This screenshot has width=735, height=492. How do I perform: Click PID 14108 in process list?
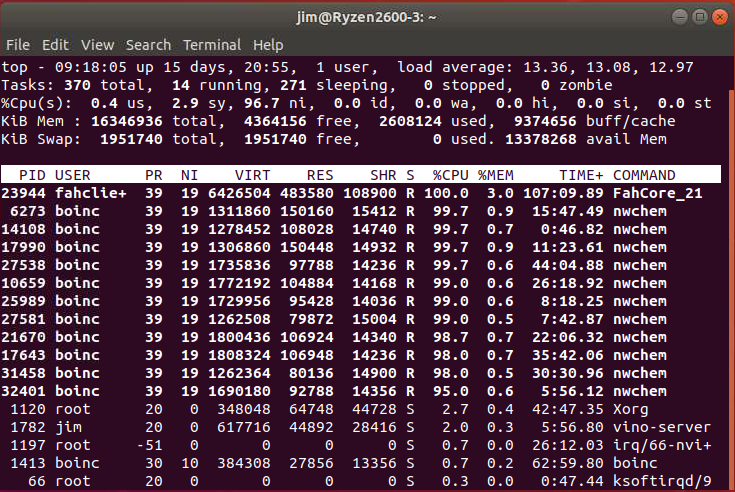point(23,229)
